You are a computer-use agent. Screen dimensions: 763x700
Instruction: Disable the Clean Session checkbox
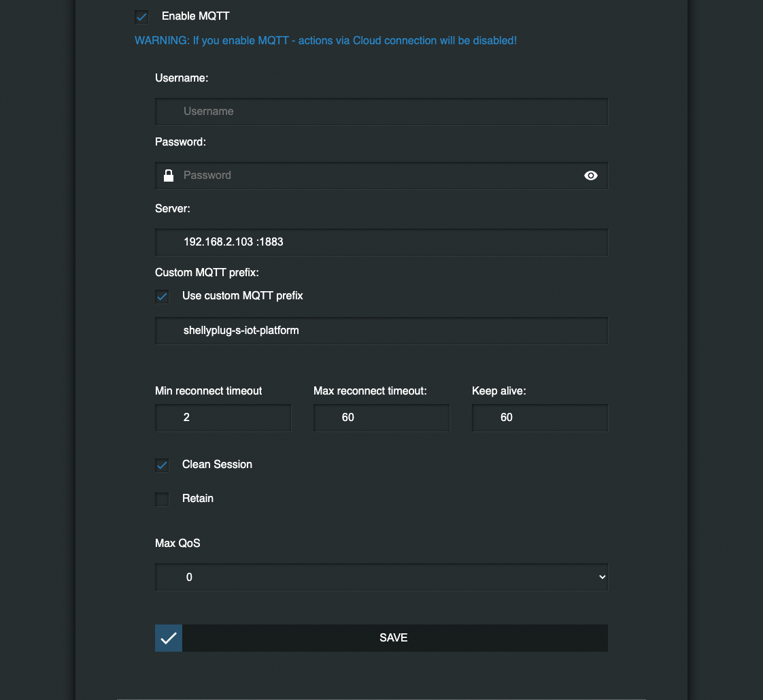click(162, 465)
